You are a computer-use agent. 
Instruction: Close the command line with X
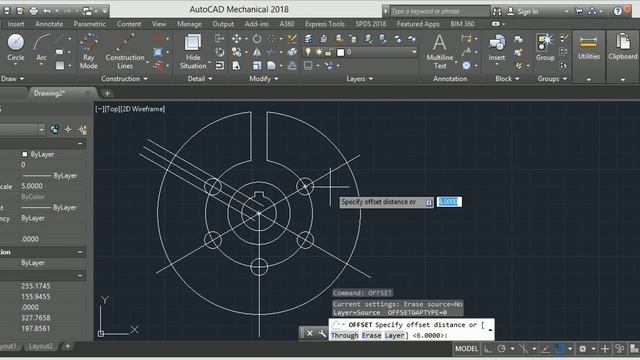(x=310, y=333)
